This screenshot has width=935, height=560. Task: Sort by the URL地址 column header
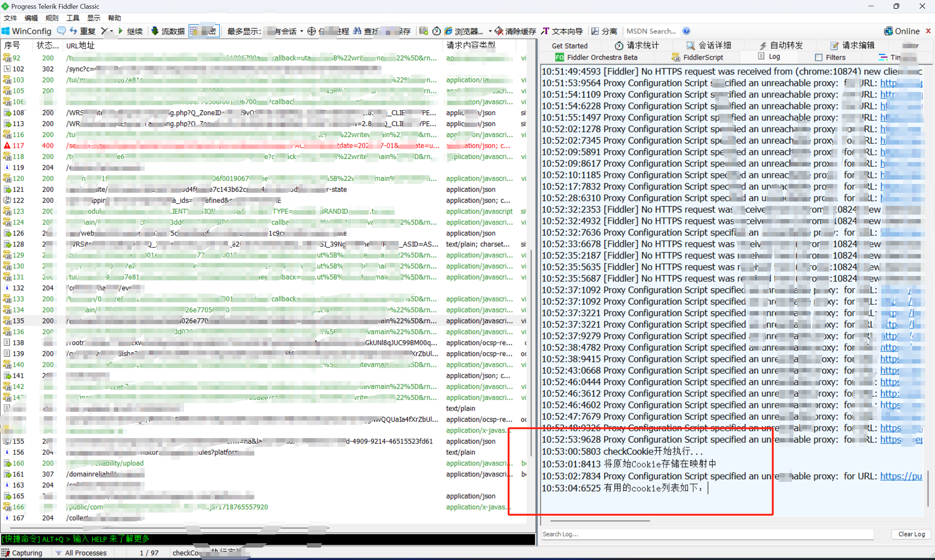click(252, 45)
